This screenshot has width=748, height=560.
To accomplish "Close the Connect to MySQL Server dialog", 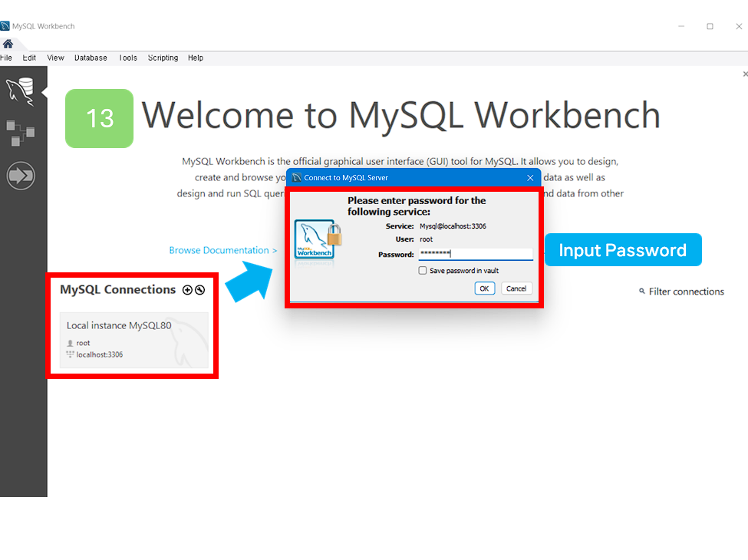I will [530, 177].
